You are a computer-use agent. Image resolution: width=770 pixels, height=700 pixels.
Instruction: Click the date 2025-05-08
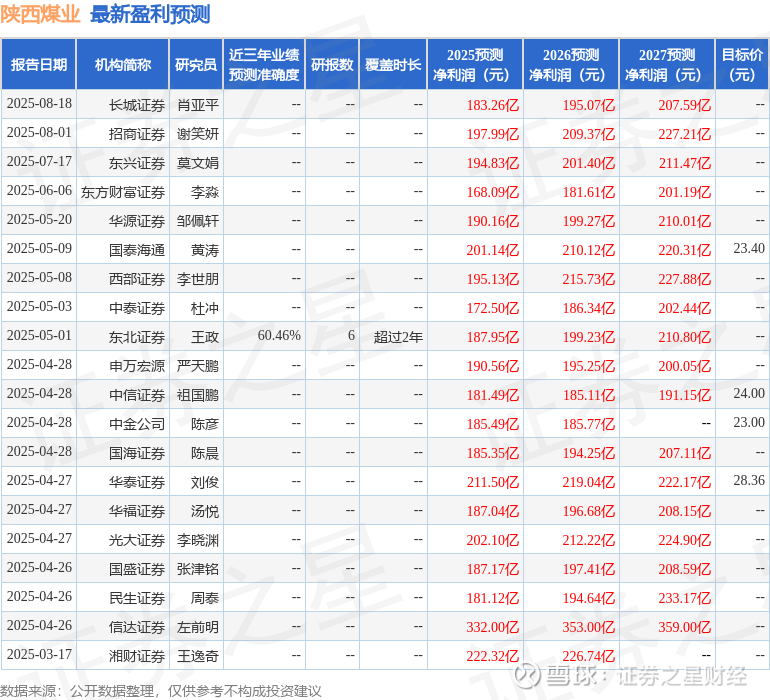pos(39,278)
